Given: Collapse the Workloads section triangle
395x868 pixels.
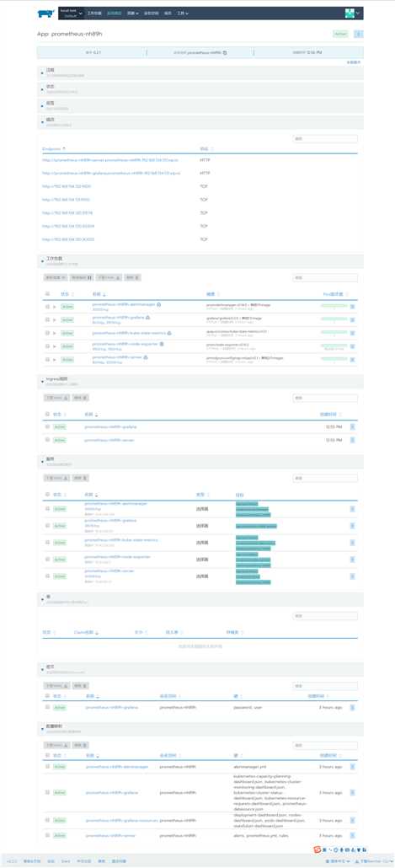Looking at the screenshot, I should 43,260.
